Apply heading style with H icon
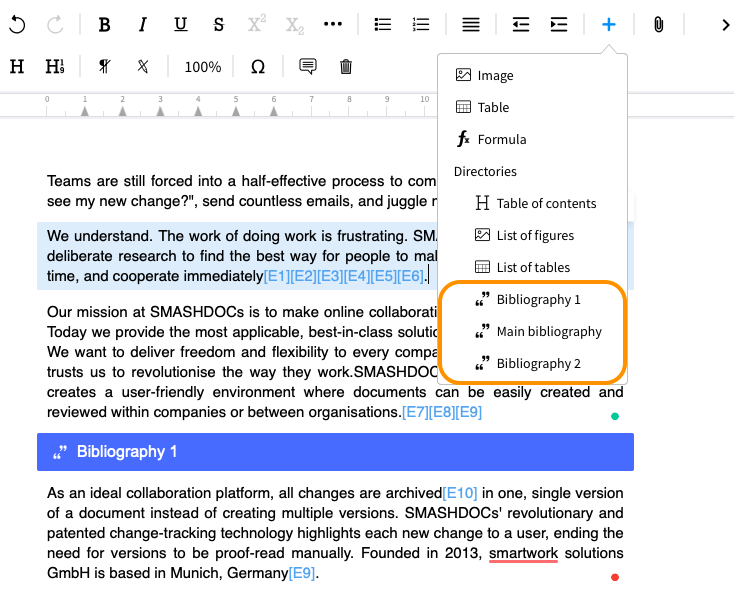734x612 pixels. 17,66
